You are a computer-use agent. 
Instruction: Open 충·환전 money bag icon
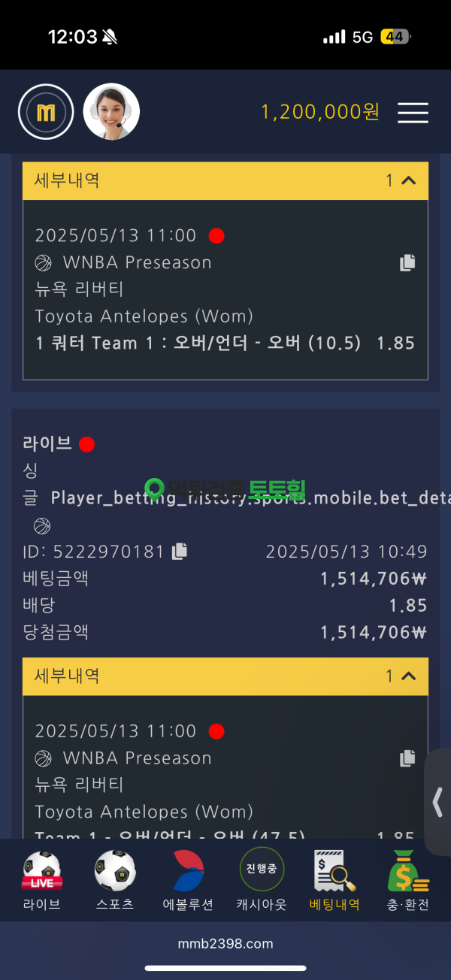click(x=408, y=880)
